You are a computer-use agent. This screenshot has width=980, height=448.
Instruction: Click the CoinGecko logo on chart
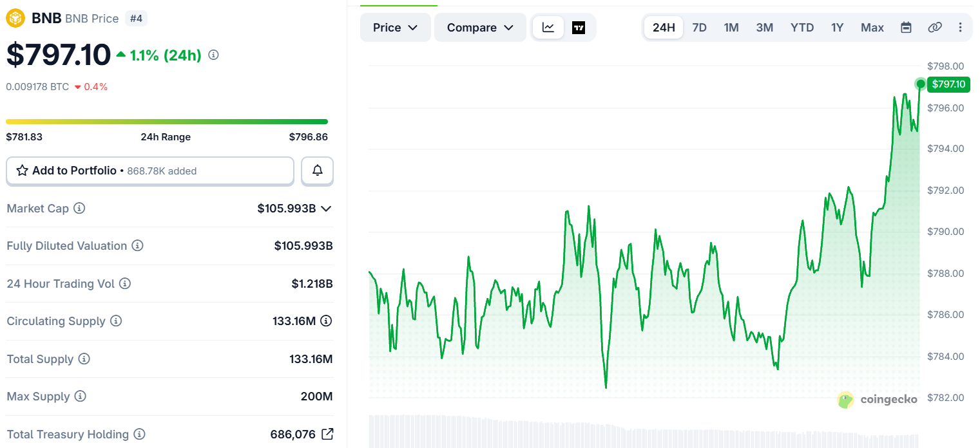(x=878, y=400)
